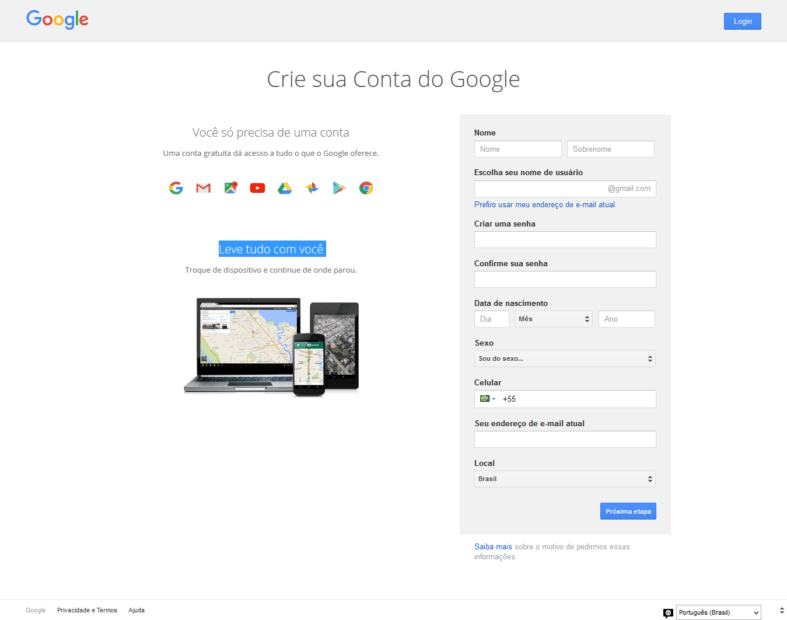The height and width of the screenshot is (620, 787).
Task: Click the Seu endereço de e-mail atual field
Action: [x=565, y=439]
